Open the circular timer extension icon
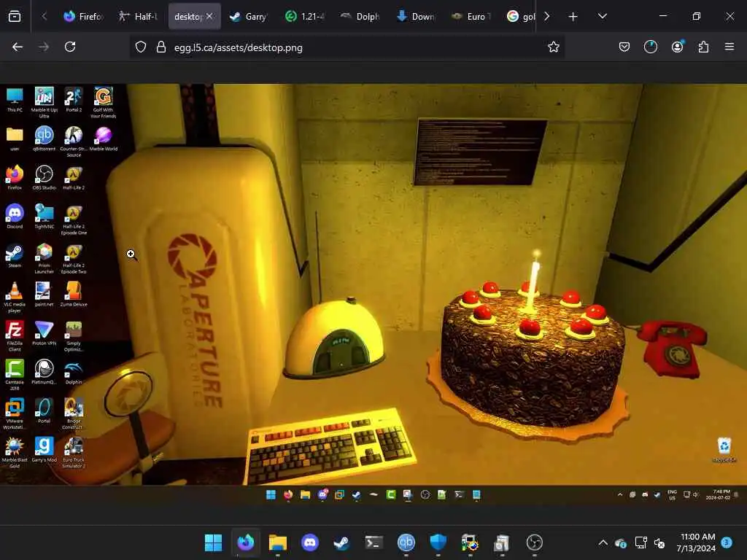The height and width of the screenshot is (560, 747). coord(650,47)
